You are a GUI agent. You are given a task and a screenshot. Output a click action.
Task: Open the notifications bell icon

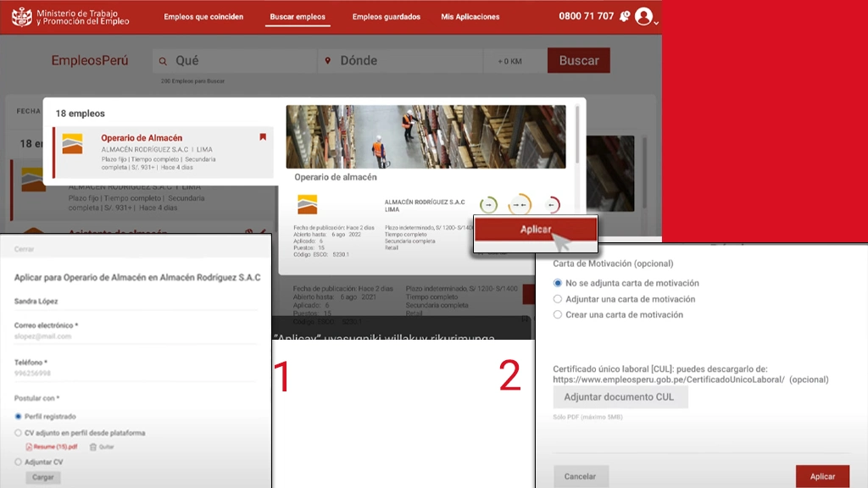tap(625, 17)
